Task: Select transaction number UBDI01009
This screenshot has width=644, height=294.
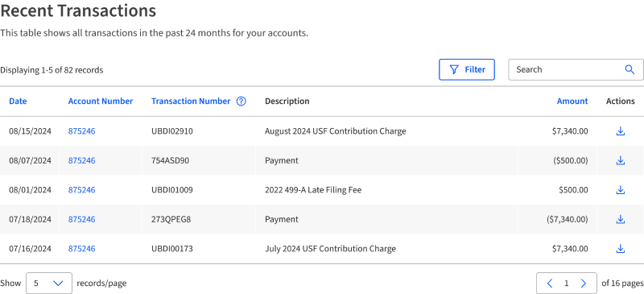Action: pos(172,190)
